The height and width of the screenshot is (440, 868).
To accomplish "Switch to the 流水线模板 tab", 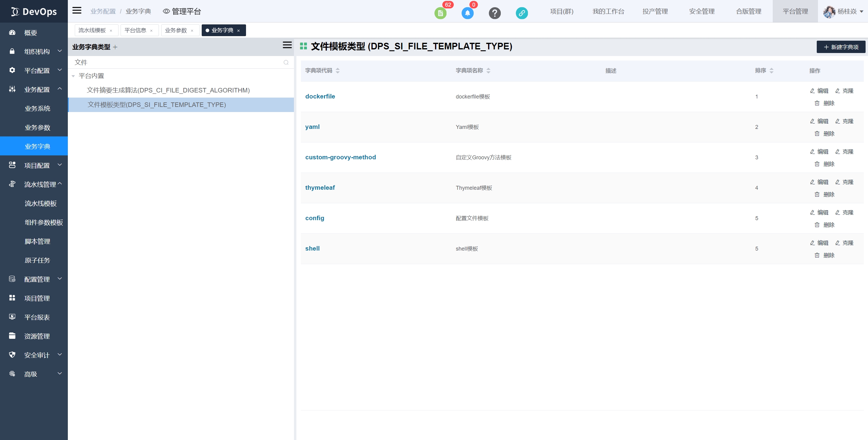I will click(x=92, y=30).
